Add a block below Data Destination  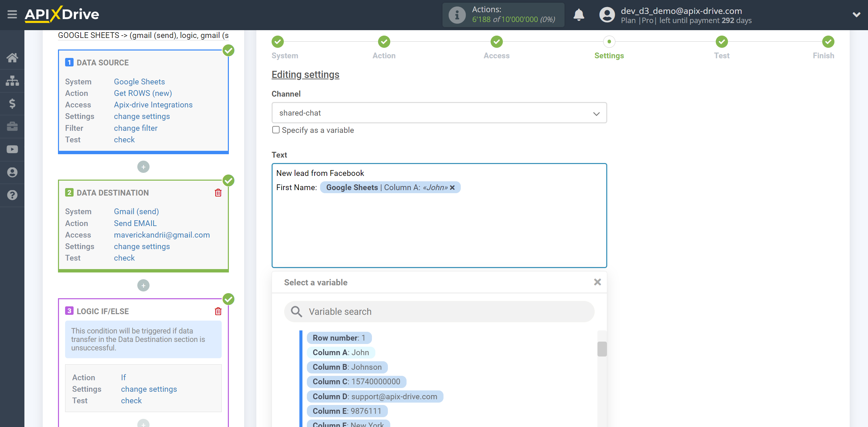pos(143,285)
